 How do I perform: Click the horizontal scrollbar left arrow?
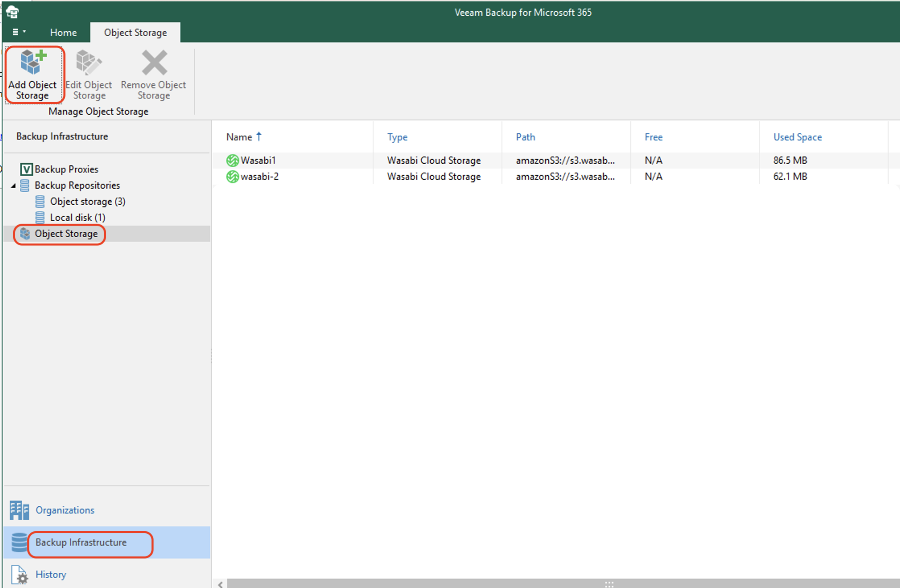(x=220, y=584)
